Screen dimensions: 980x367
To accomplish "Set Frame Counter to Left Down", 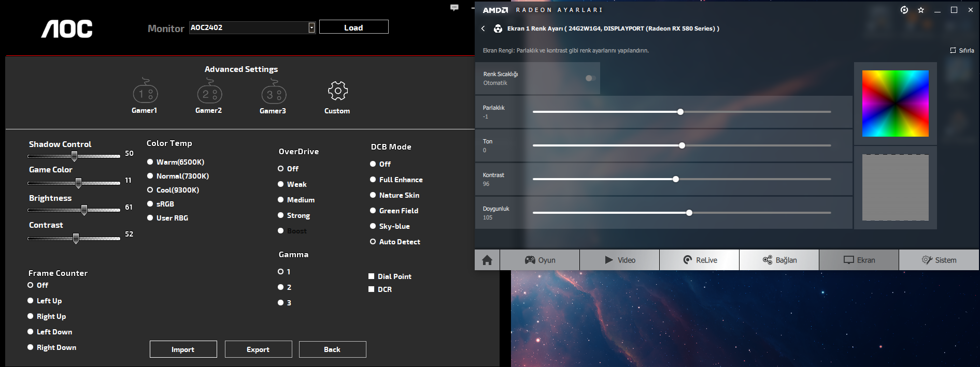I will tap(31, 332).
